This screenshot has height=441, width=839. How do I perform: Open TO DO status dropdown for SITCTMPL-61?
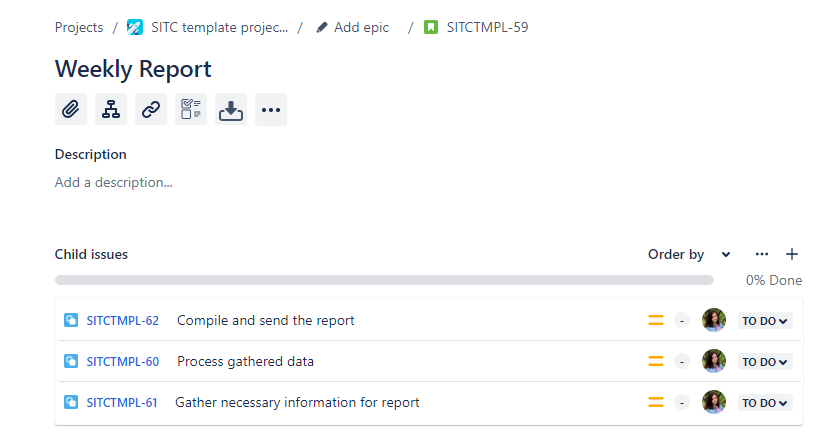tap(765, 403)
